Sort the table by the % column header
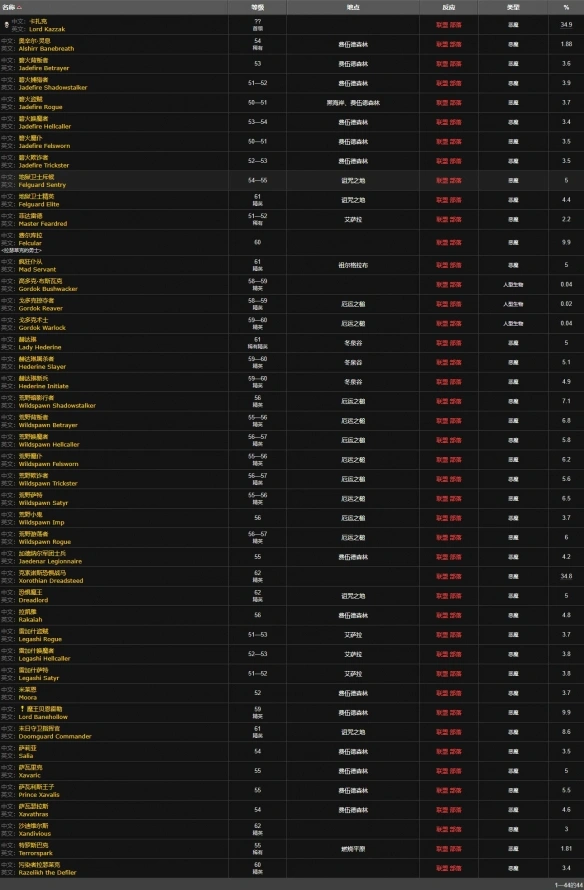The height and width of the screenshot is (890, 584). pyautogui.click(x=566, y=7)
